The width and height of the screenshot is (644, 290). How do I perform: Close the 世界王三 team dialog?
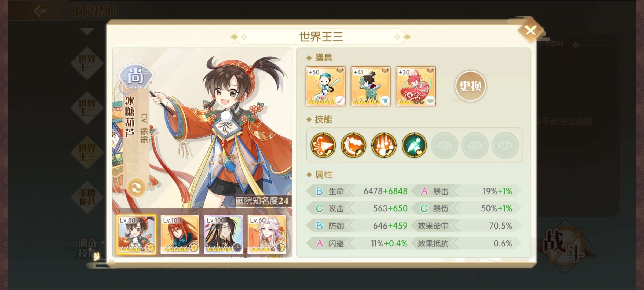(530, 31)
